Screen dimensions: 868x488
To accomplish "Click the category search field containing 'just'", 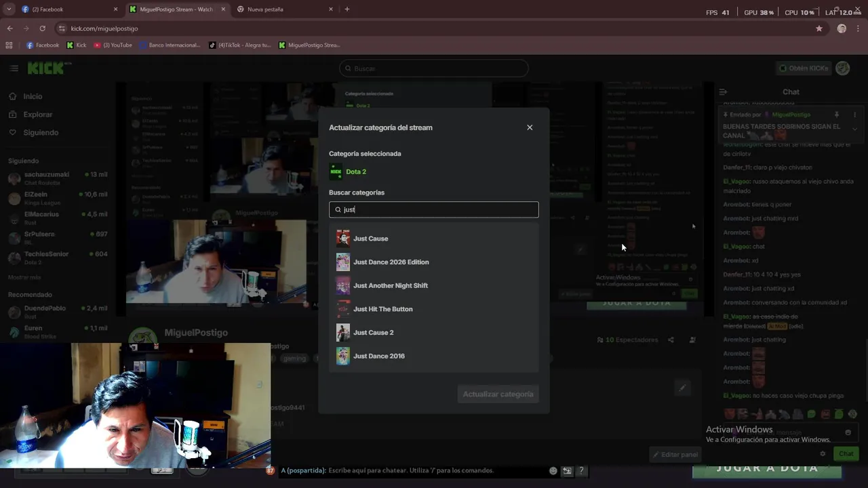I will (x=434, y=209).
